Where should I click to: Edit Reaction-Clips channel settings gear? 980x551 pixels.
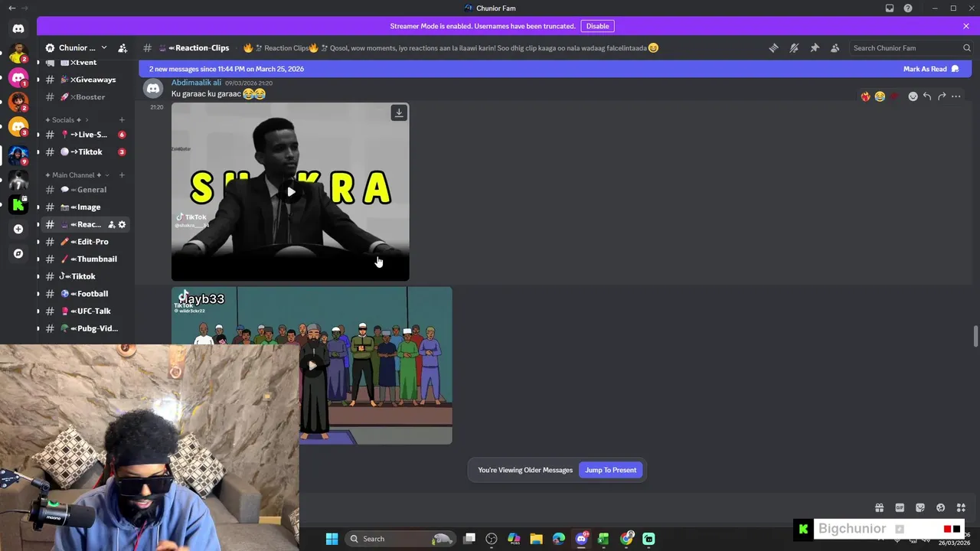(x=122, y=224)
